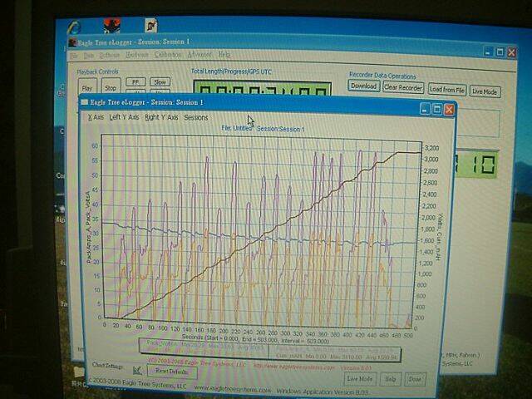Open the Advanced menu in main window
The image size is (532, 399).
click(x=199, y=54)
